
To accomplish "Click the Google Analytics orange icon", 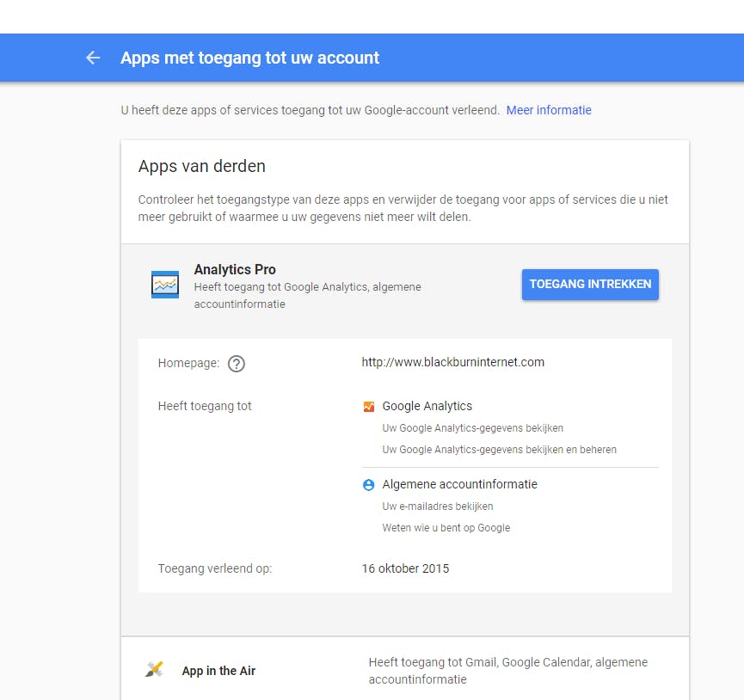I will [369, 406].
